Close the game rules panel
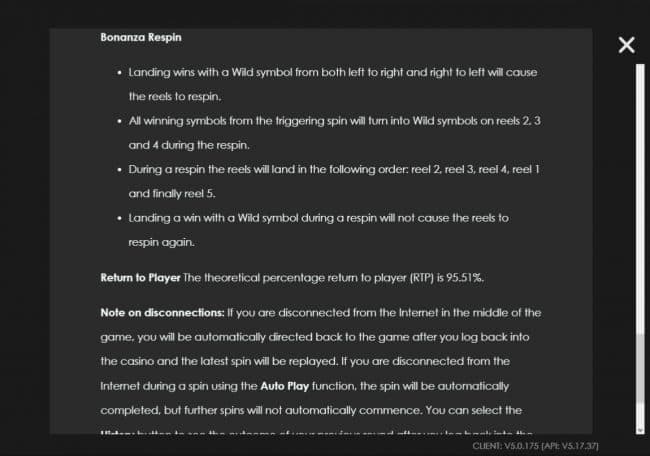This screenshot has height=456, width=650. click(626, 44)
